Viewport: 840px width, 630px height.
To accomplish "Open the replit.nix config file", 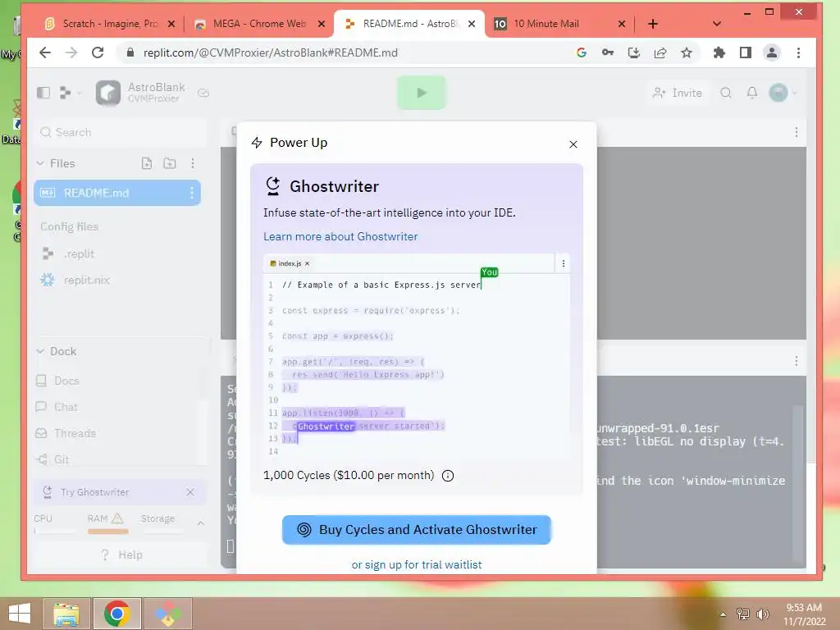I will [86, 280].
